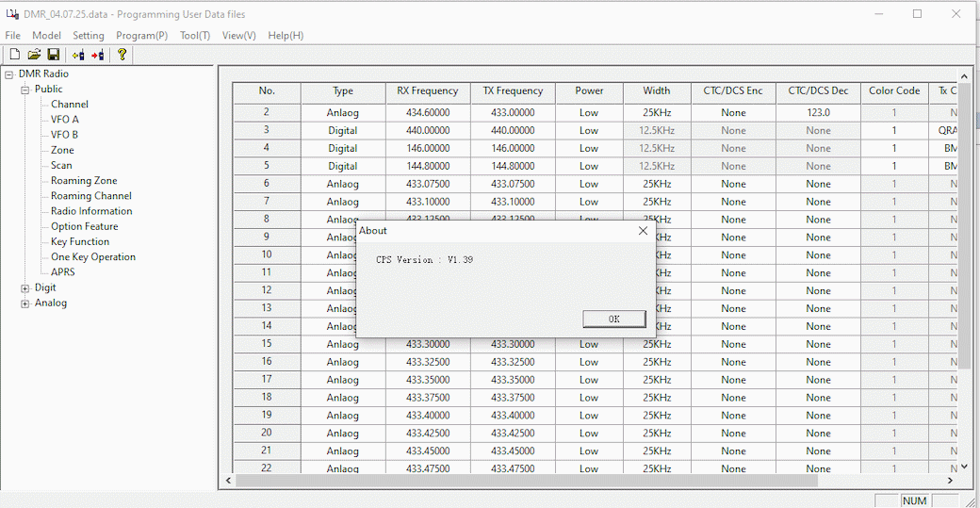Screen dimensions: 980x508
Task: Select Key Function in the tree
Action: point(80,242)
